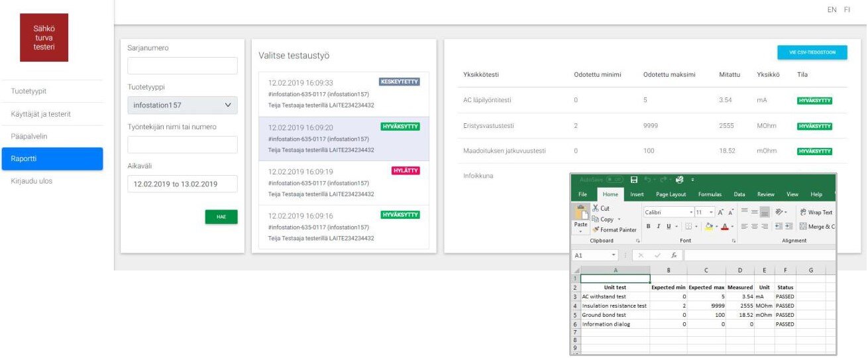Switch to the Insert ribbon tab
The width and height of the screenshot is (868, 358).
[x=637, y=194]
